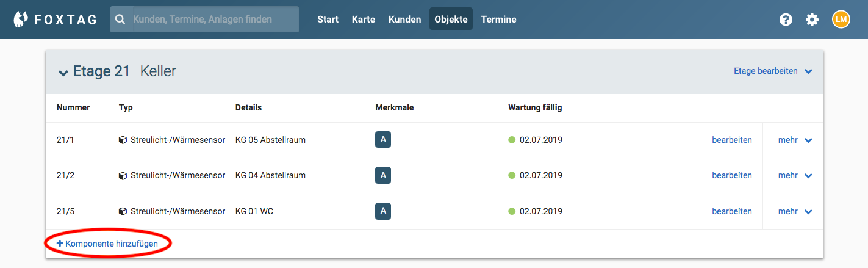Viewport: 868px width, 268px height.
Task: Open the Termine tab
Action: [x=498, y=20]
